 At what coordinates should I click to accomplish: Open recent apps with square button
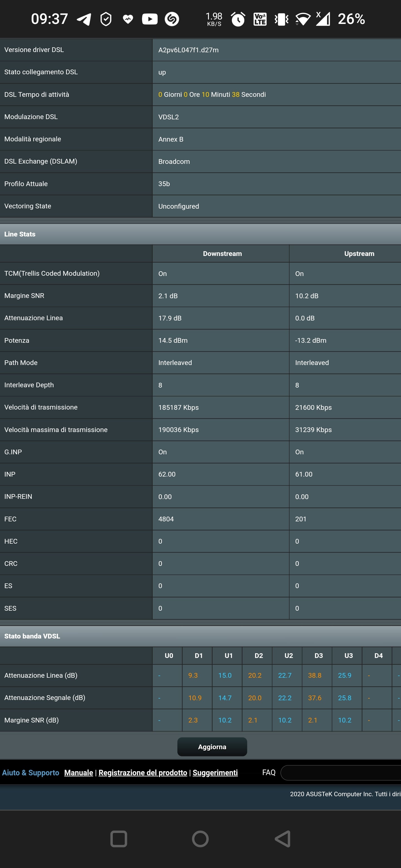[119, 839]
